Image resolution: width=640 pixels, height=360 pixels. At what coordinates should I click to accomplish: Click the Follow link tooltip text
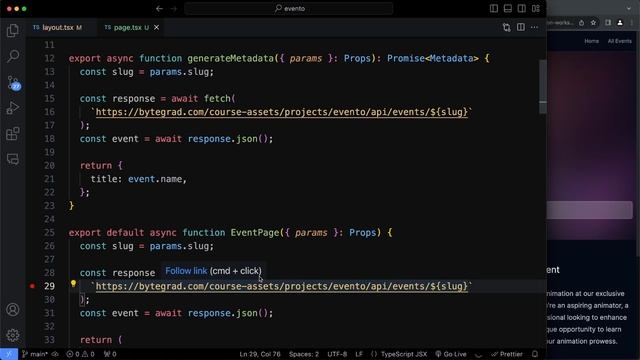(x=186, y=271)
